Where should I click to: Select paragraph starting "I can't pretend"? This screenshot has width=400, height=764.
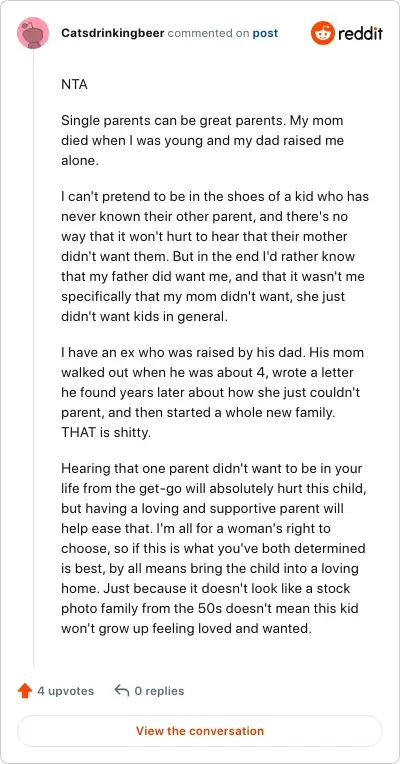(x=215, y=257)
